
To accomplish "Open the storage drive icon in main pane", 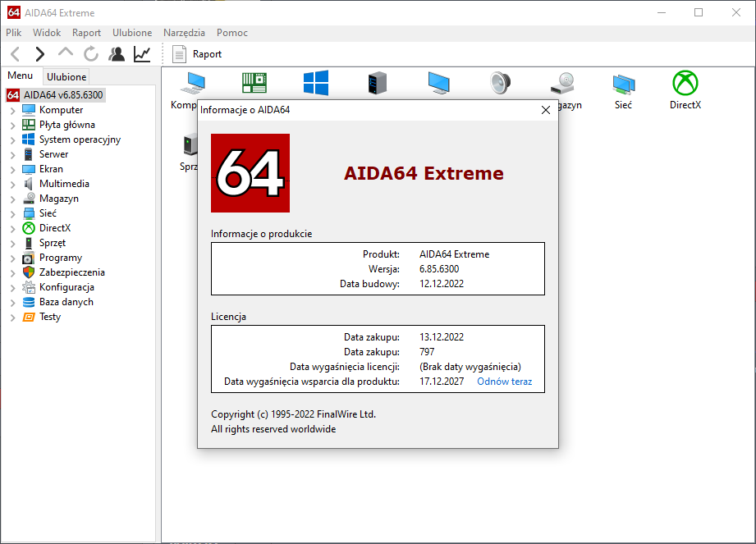I will [x=562, y=83].
